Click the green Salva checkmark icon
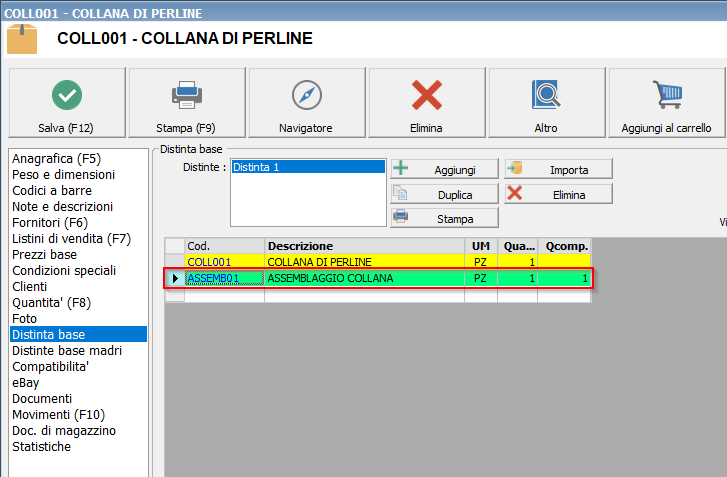Viewport: 727px width, 477px height. point(67,95)
